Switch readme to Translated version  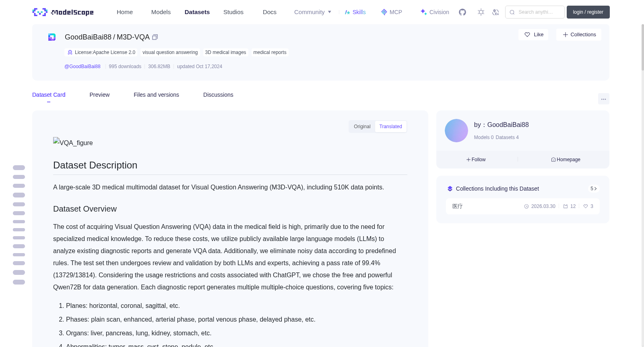[x=390, y=127]
